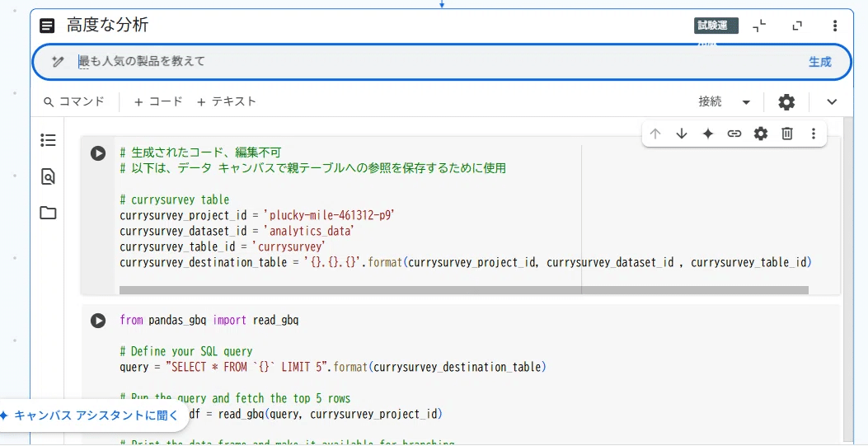Screen dimensions: 868x446
Task: Click the + テキスト button
Action: click(227, 101)
